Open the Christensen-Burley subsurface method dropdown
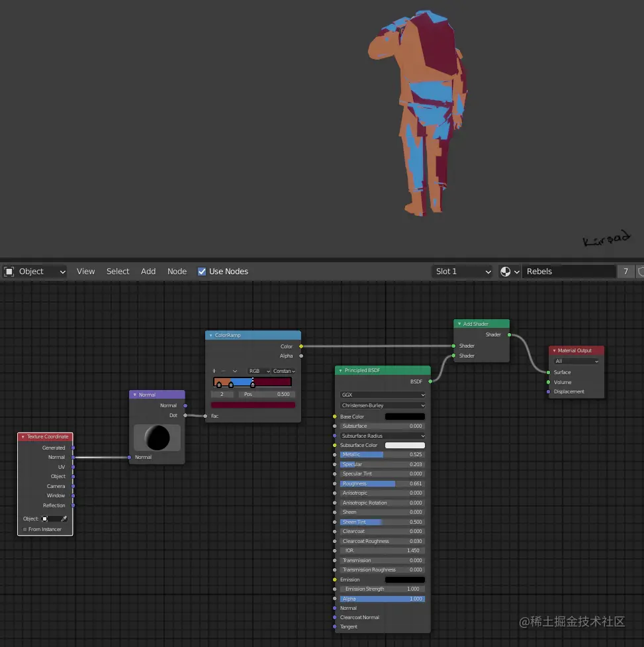This screenshot has width=644, height=647. click(382, 405)
